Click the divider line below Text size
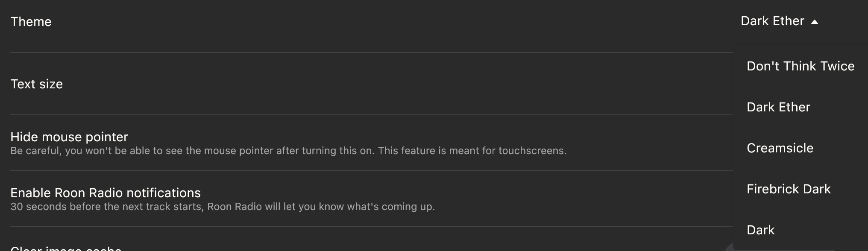The image size is (868, 251). (x=372, y=115)
